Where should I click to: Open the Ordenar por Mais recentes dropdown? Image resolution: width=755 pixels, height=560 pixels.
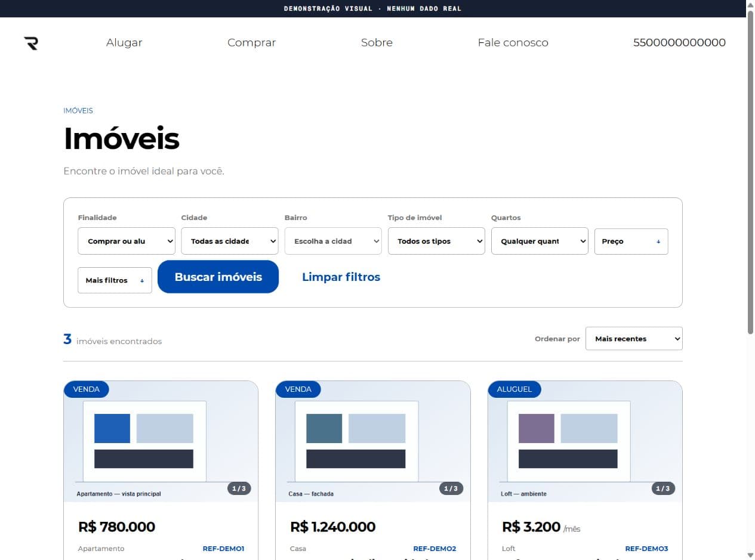pyautogui.click(x=634, y=338)
